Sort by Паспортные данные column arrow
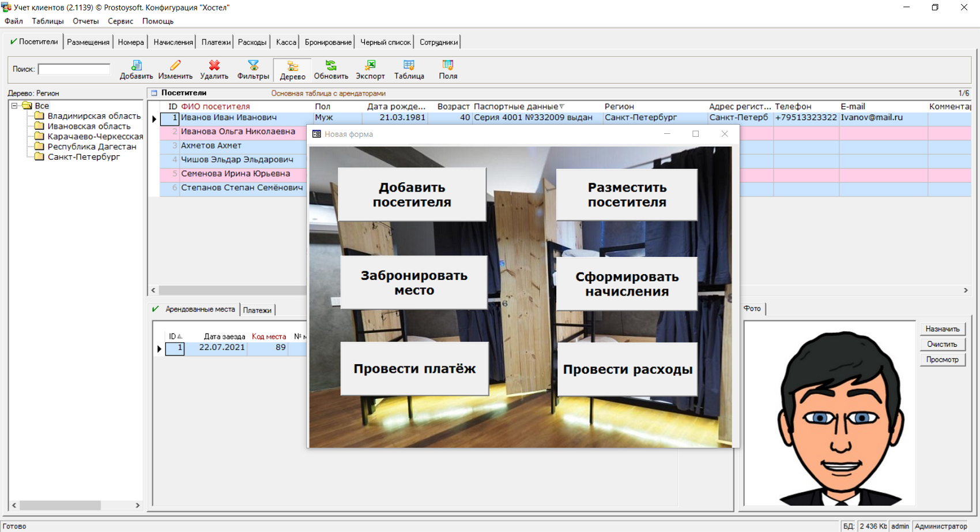 [562, 107]
